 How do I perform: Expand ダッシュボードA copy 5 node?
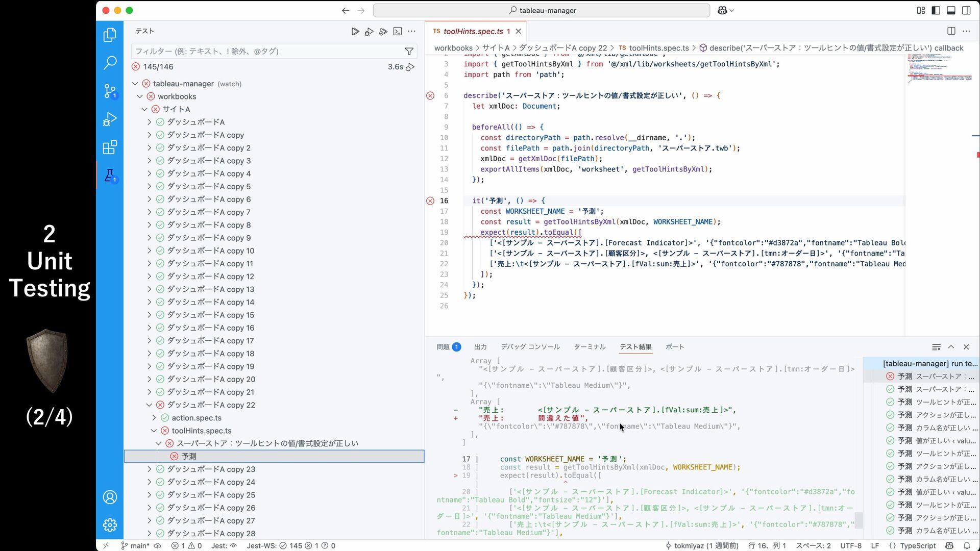pyautogui.click(x=149, y=186)
